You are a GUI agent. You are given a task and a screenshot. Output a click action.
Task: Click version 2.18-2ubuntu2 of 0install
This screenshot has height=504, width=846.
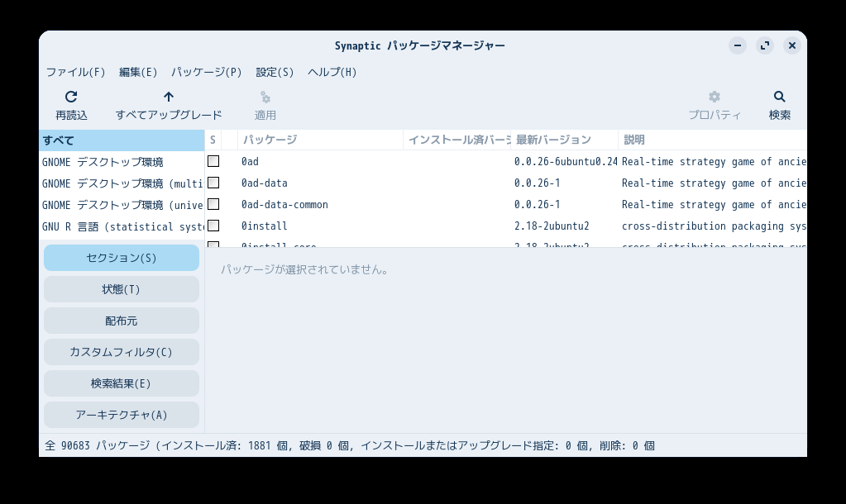coord(552,226)
